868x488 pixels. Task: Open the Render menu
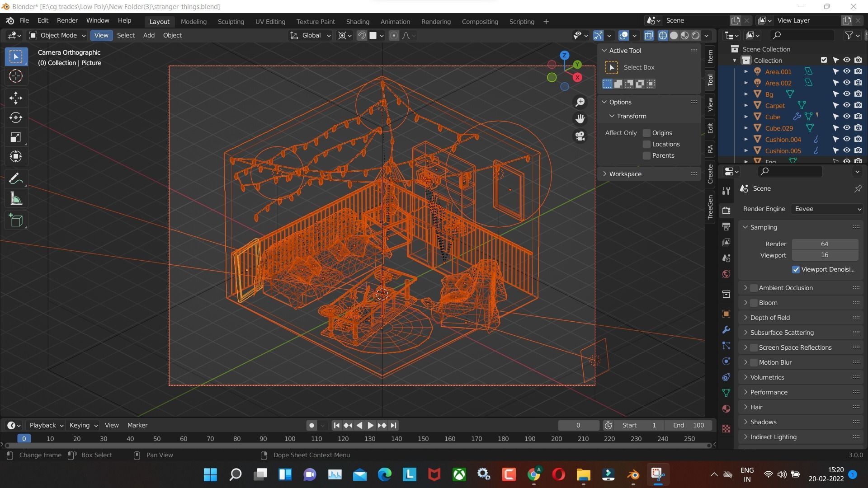tap(67, 20)
